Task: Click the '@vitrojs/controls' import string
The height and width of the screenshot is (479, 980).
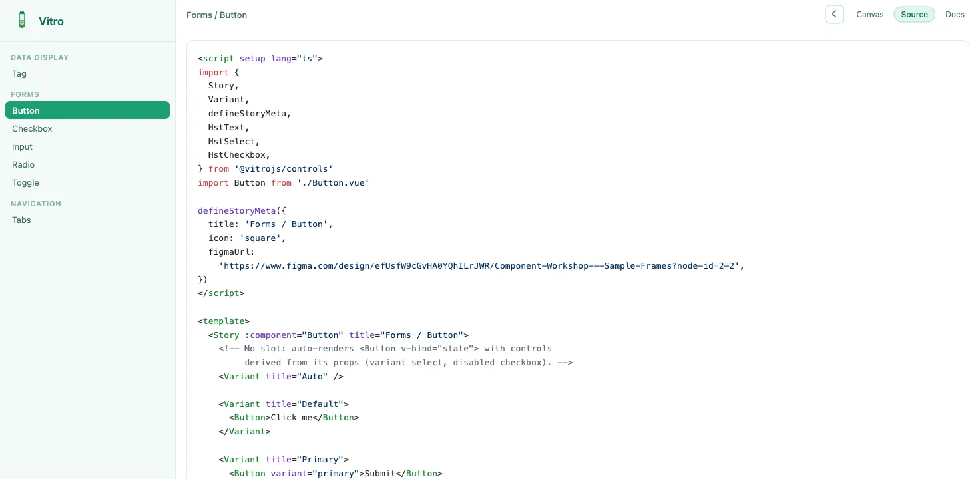Action: tap(284, 169)
